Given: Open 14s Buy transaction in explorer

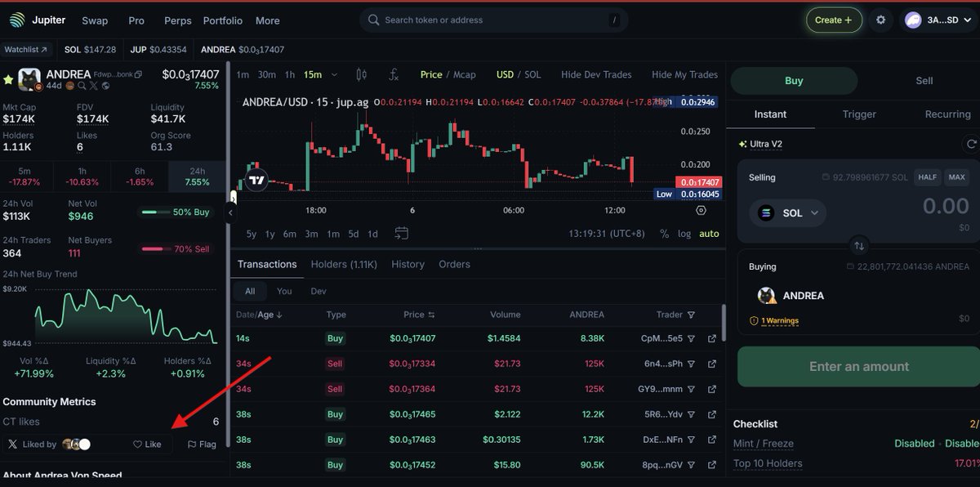Looking at the screenshot, I should point(712,338).
